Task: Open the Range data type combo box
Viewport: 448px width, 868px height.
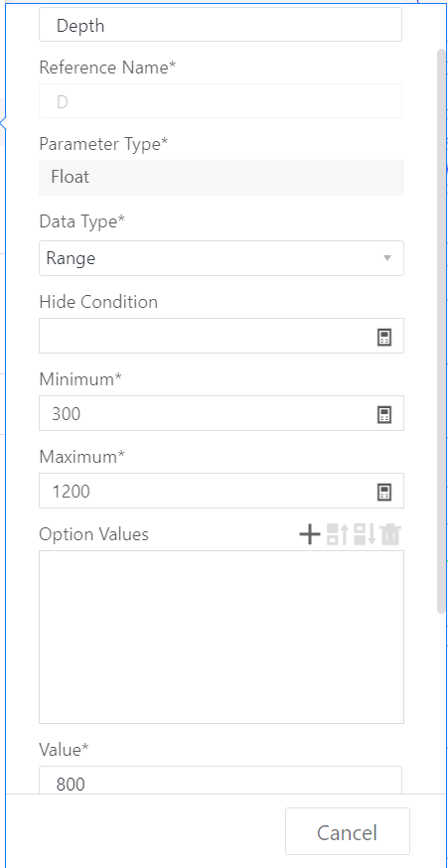Action: coord(221,258)
